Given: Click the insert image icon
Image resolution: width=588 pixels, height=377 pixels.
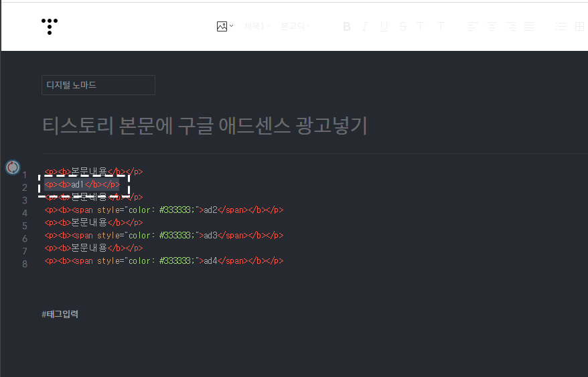Looking at the screenshot, I should 222,26.
